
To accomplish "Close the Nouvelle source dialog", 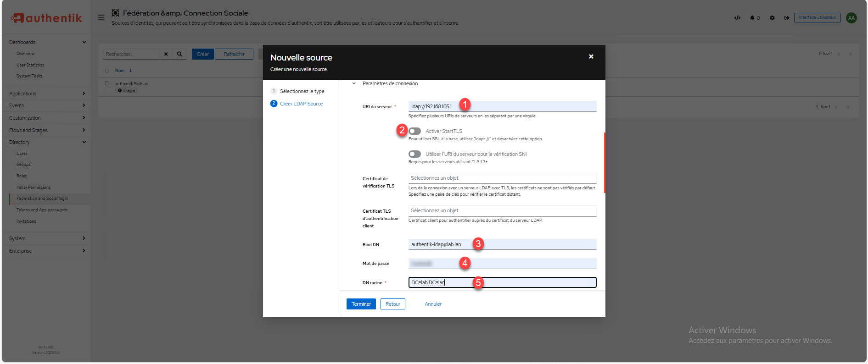I will (x=591, y=56).
